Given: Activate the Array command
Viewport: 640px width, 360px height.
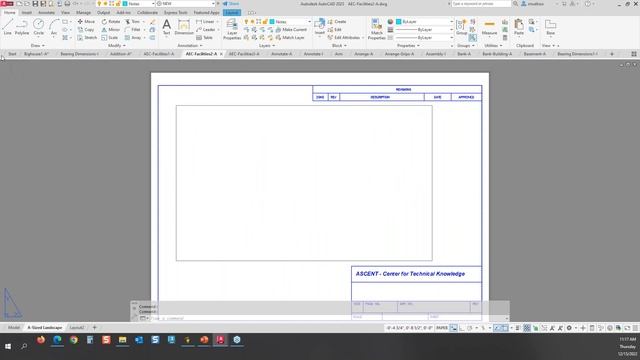Looking at the screenshot, I should pyautogui.click(x=133, y=38).
